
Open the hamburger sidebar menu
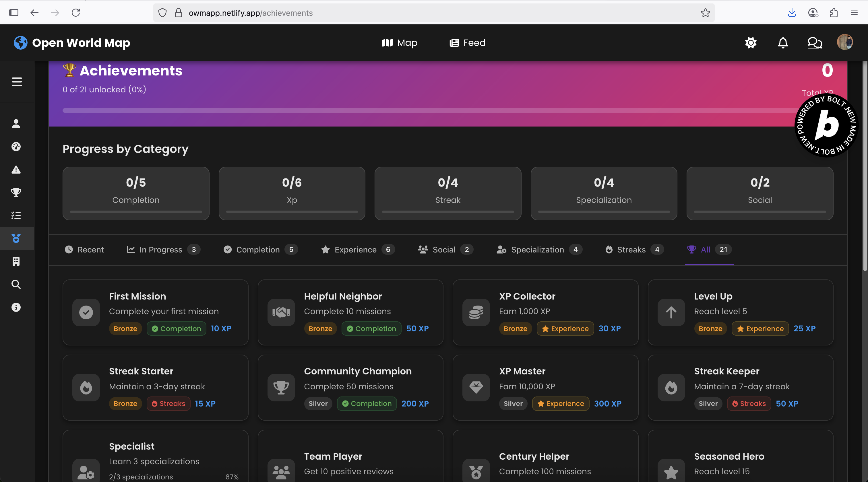(17, 82)
